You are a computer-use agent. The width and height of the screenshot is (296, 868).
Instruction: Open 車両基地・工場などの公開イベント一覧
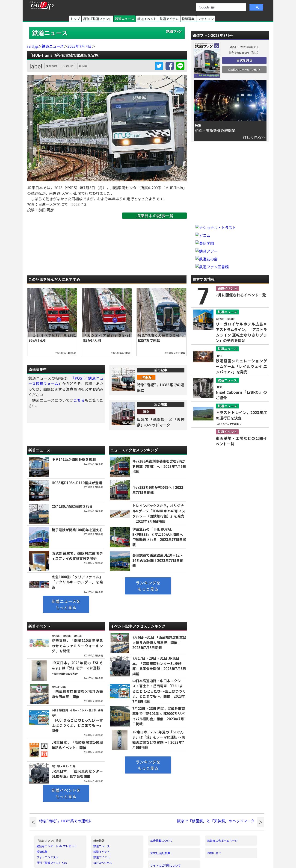point(241,441)
